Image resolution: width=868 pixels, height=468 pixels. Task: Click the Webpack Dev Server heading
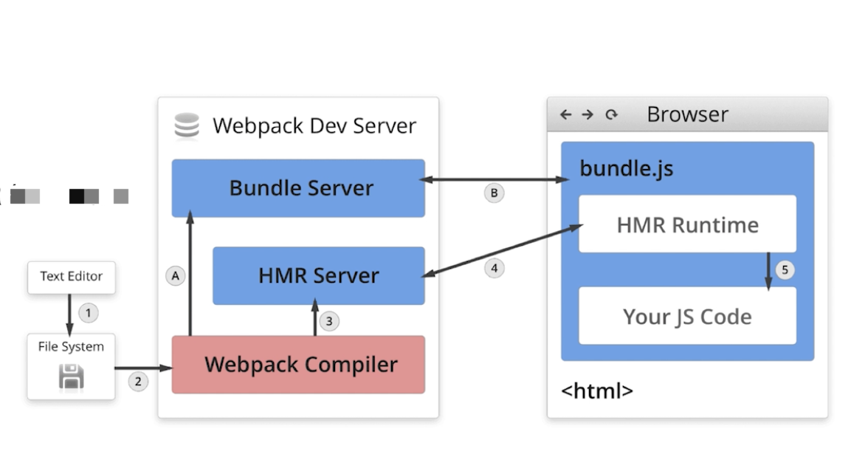(314, 125)
